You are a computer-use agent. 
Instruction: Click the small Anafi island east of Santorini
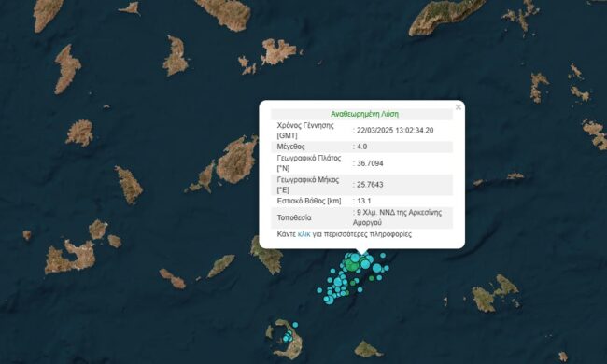pos(367,349)
